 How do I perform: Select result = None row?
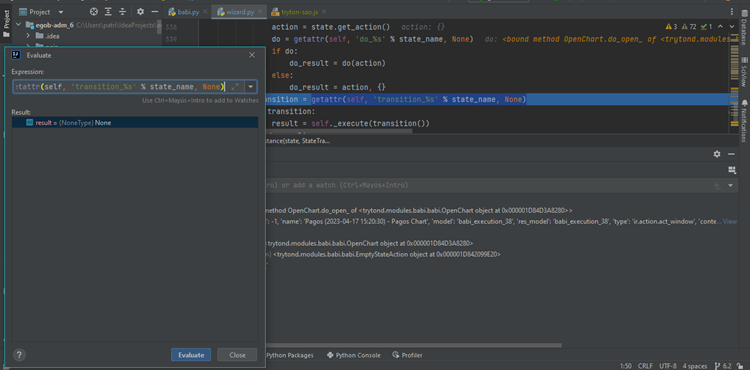pos(135,123)
